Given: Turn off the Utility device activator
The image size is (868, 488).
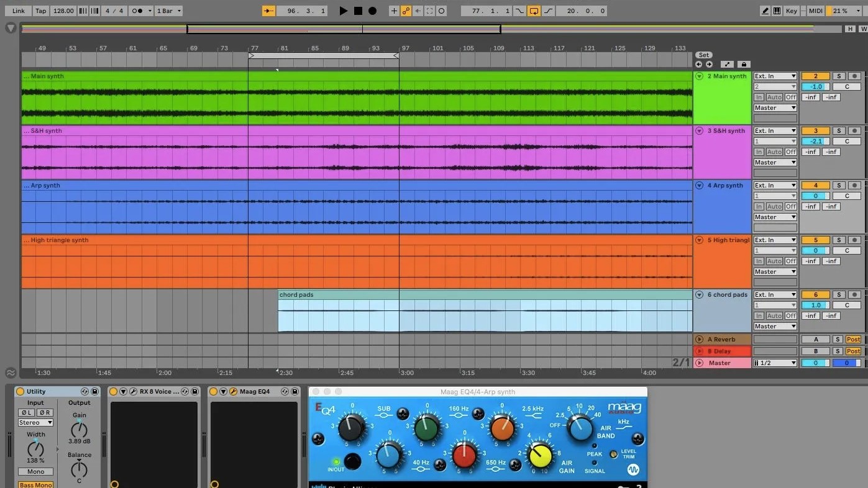Looking at the screenshot, I should pyautogui.click(x=20, y=392).
